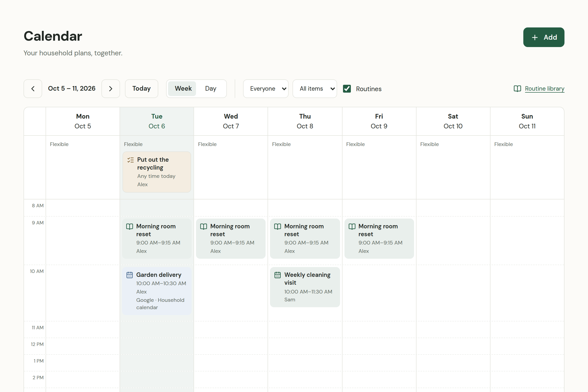Select the Sun Oct 11 column header

point(527,121)
